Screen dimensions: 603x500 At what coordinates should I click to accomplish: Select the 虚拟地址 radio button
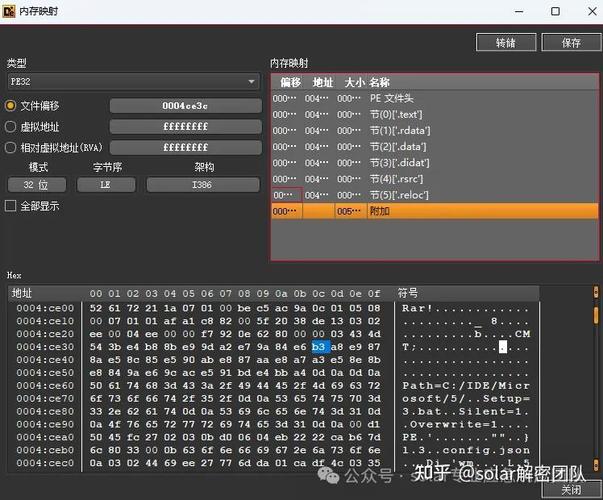coord(10,127)
